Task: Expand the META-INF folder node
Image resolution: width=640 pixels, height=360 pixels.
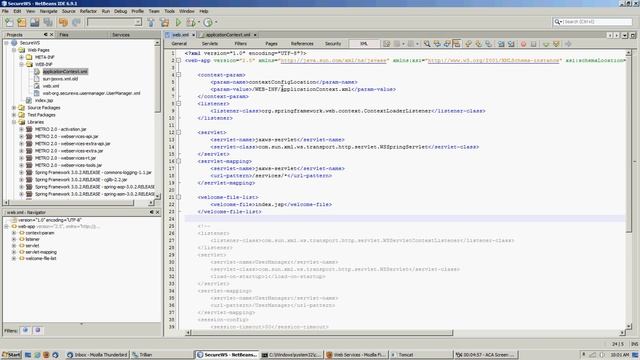Action: pyautogui.click(x=22, y=57)
